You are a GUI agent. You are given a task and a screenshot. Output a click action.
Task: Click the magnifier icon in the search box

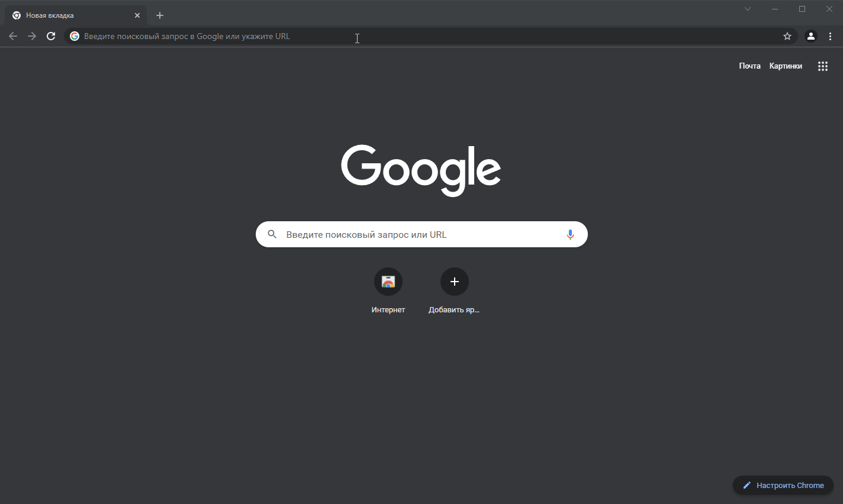pyautogui.click(x=272, y=234)
